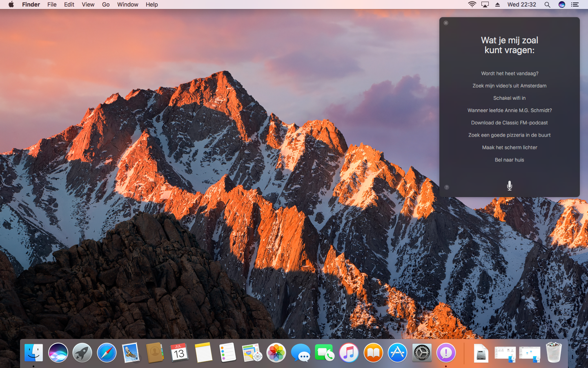Launch iTunes from the Dock

coord(349,352)
